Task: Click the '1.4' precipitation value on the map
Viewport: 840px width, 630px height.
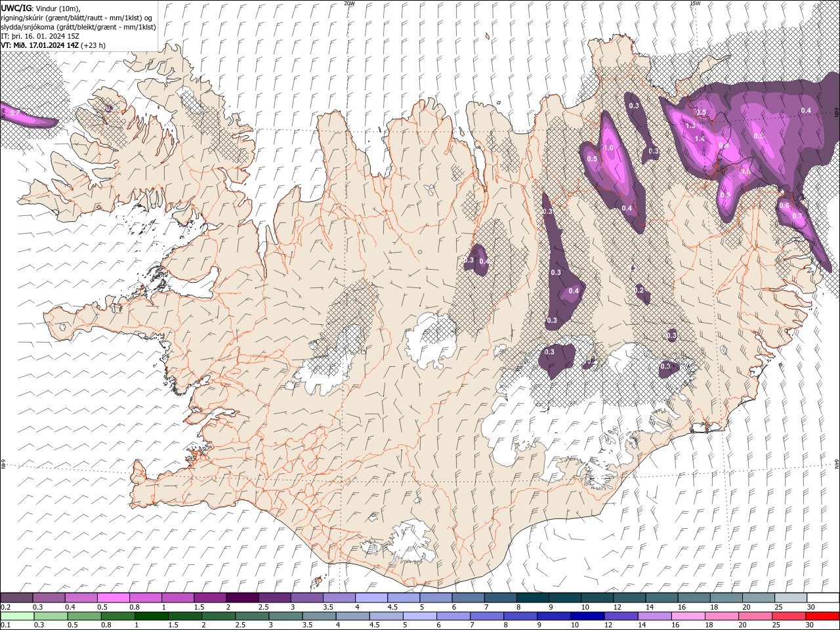Action: 699,138
